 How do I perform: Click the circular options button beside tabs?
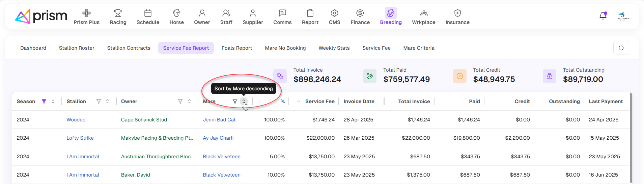(621, 48)
